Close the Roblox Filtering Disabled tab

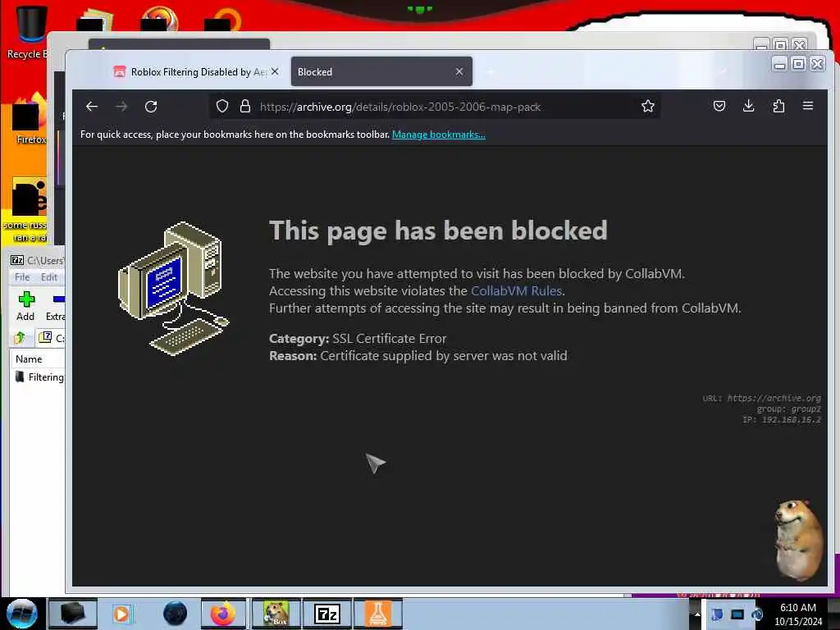274,71
